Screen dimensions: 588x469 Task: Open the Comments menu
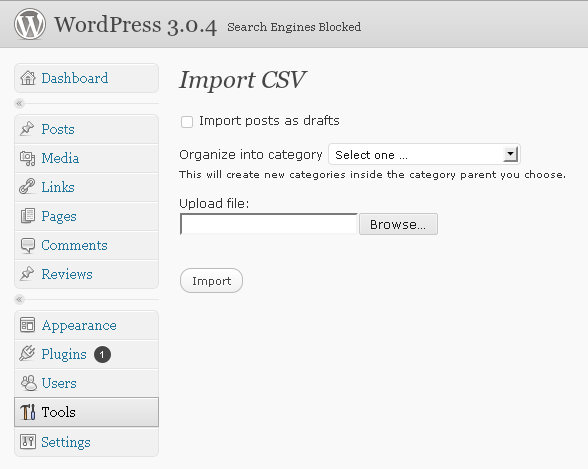tap(87, 245)
